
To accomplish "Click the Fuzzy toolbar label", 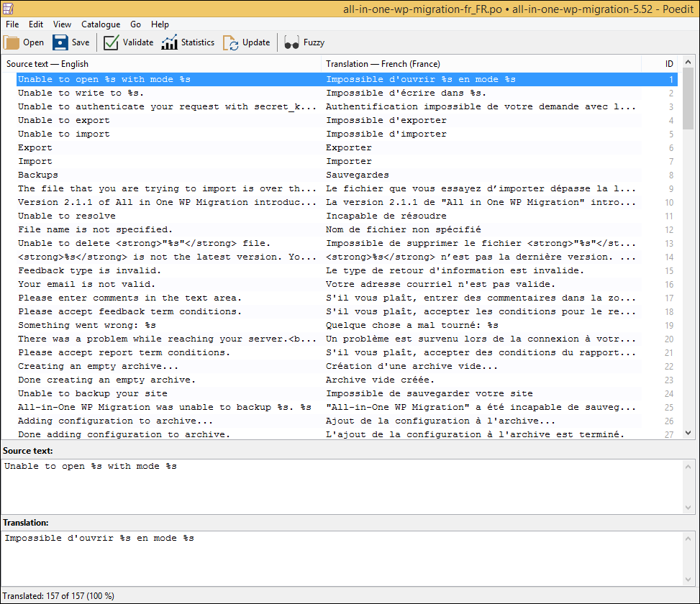I will pyautogui.click(x=314, y=43).
